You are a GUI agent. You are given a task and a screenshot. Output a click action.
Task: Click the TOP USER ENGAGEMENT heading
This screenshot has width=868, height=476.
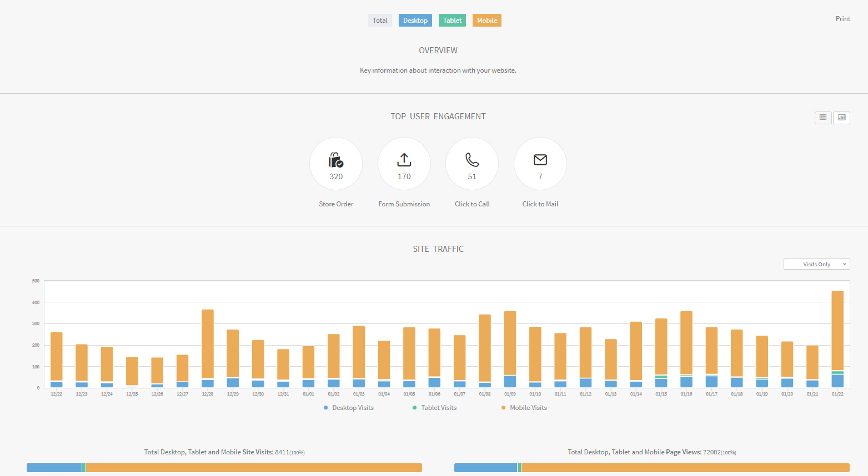click(438, 117)
